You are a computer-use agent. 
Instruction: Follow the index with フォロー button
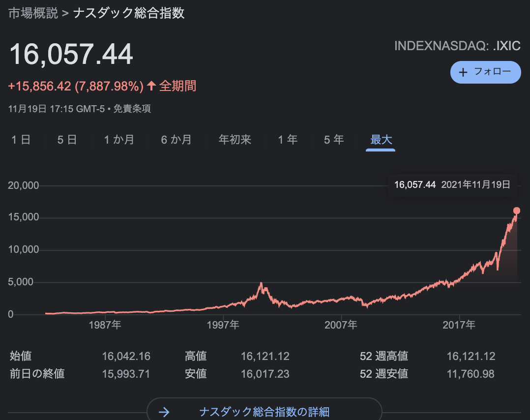(485, 72)
